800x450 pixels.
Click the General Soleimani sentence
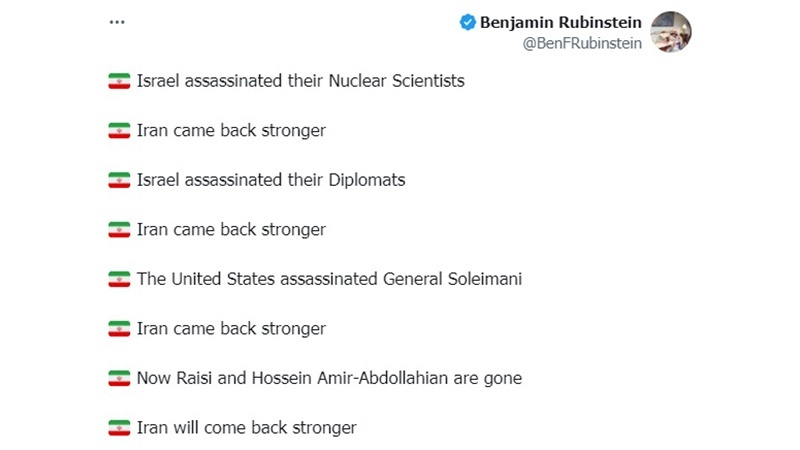[329, 279]
